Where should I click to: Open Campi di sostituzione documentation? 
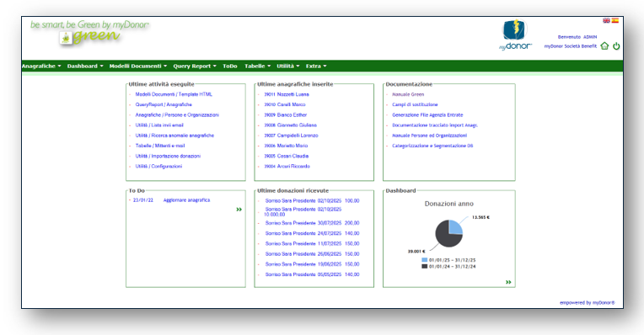click(415, 104)
